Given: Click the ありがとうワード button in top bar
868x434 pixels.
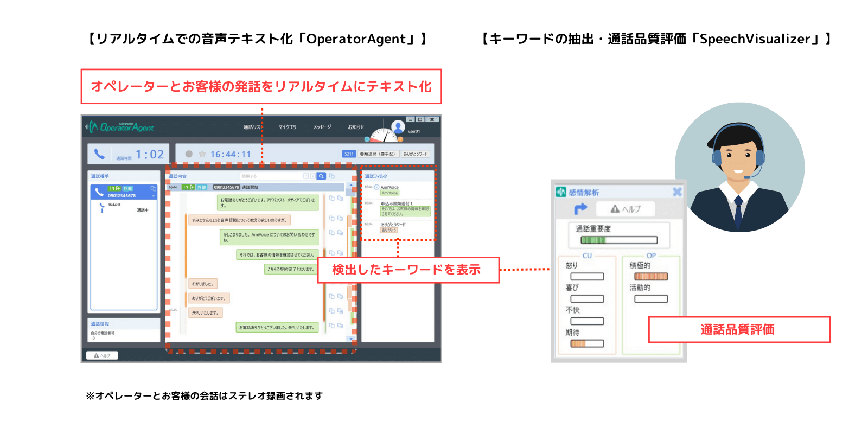Looking at the screenshot, I should 416,154.
